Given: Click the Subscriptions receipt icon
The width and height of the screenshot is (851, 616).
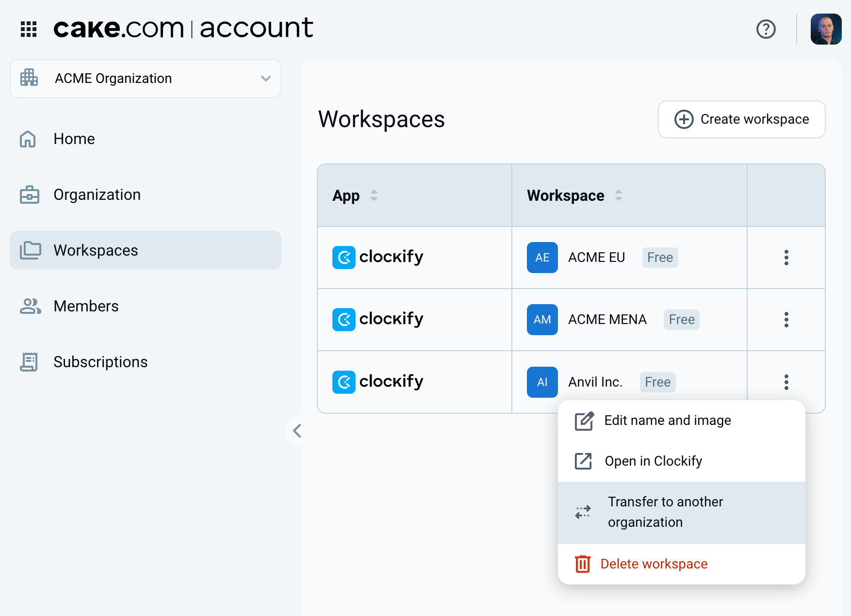Looking at the screenshot, I should click(x=29, y=362).
